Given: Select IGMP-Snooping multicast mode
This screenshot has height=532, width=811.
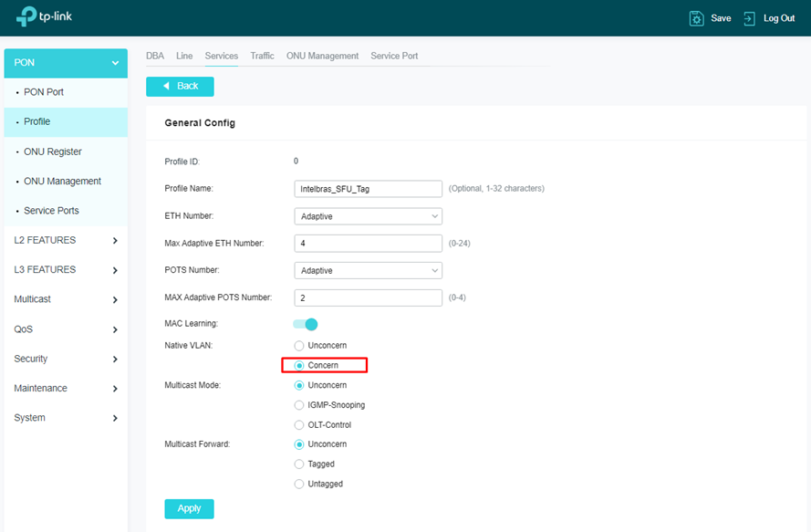Looking at the screenshot, I should [x=299, y=405].
